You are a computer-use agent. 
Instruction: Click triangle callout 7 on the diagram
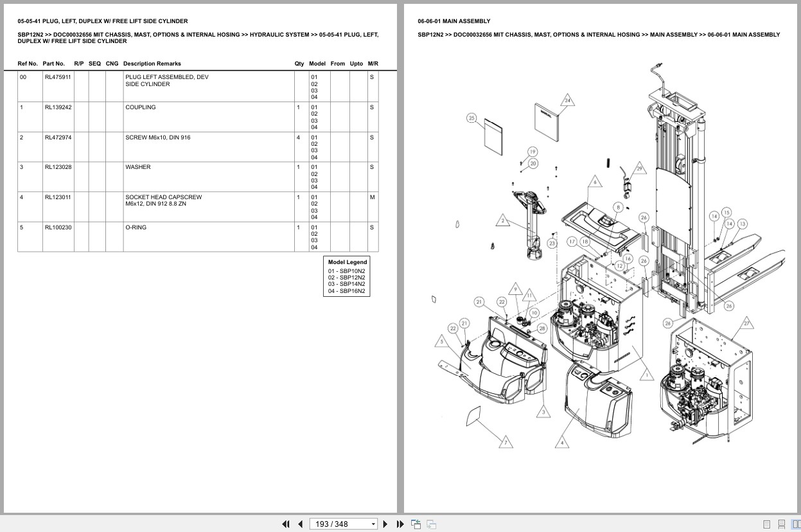(506, 442)
